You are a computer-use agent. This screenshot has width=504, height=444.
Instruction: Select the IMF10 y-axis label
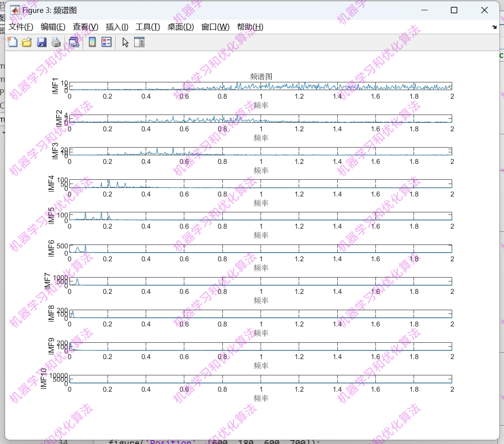pos(44,379)
